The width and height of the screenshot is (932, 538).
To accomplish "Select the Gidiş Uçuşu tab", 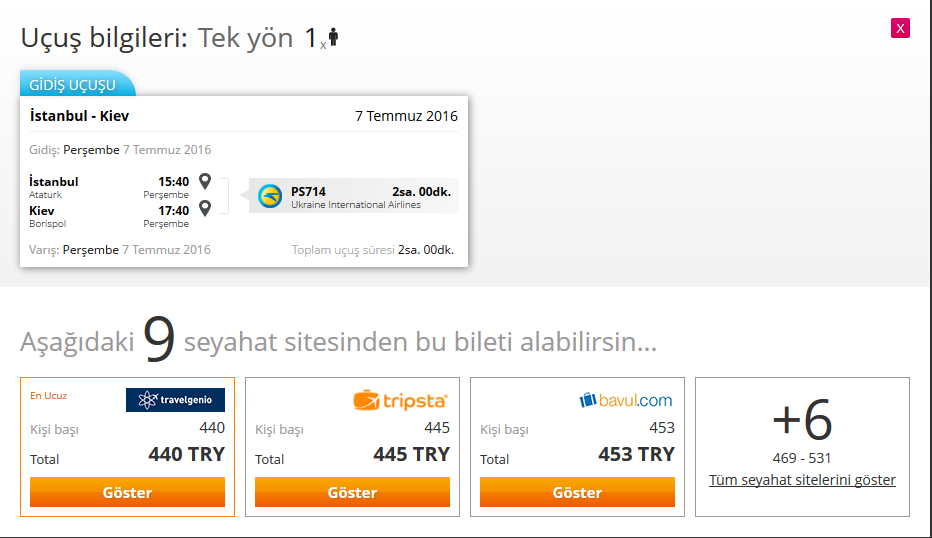I will click(73, 85).
